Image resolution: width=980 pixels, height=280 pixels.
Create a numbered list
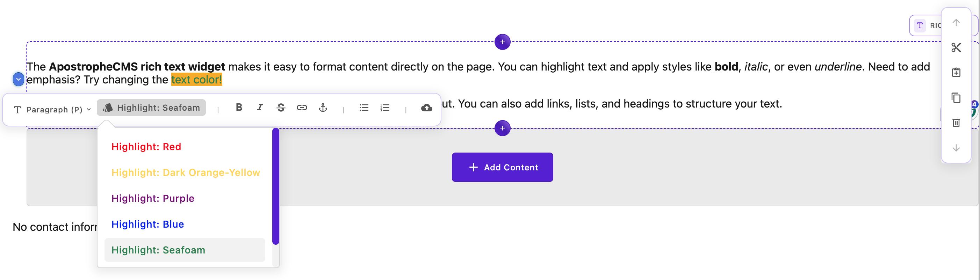(x=385, y=108)
